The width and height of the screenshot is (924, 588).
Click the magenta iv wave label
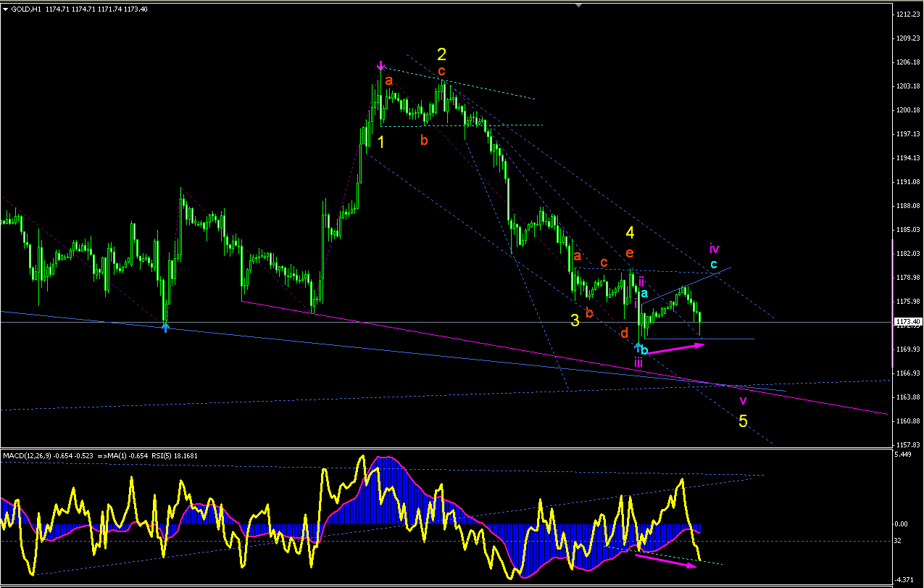pyautogui.click(x=714, y=249)
